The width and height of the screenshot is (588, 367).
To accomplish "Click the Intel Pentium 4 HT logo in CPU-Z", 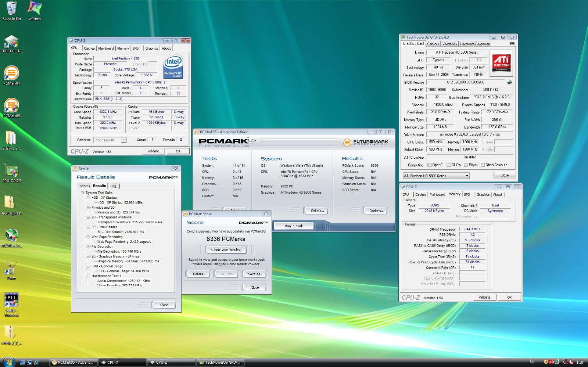I will coord(173,67).
